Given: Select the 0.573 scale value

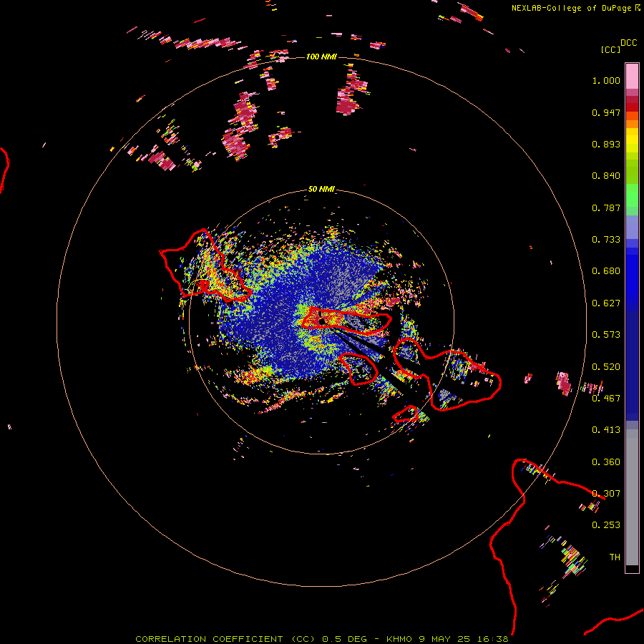Looking at the screenshot, I should pyautogui.click(x=606, y=335).
